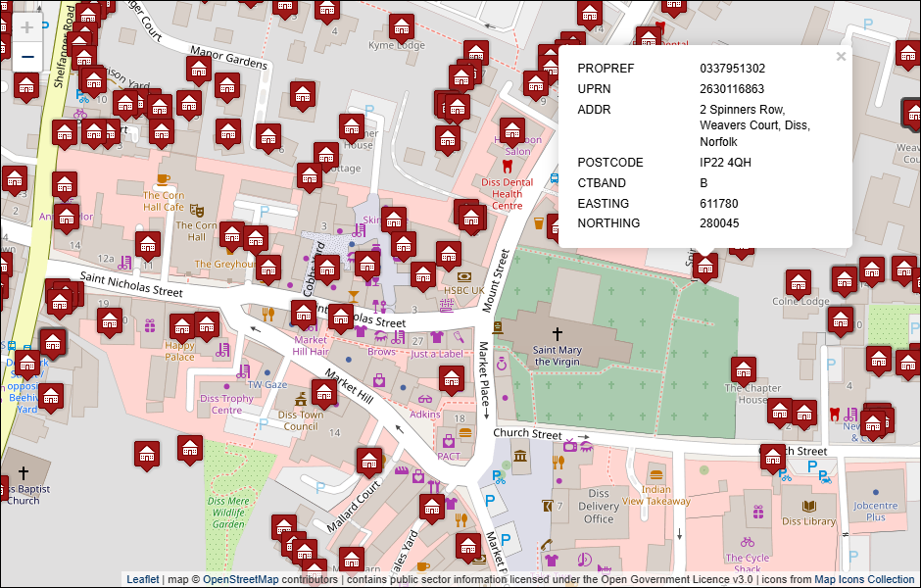Viewport: 921px width, 588px height.
Task: Follow the Map Icons Collection link
Action: coord(864,579)
